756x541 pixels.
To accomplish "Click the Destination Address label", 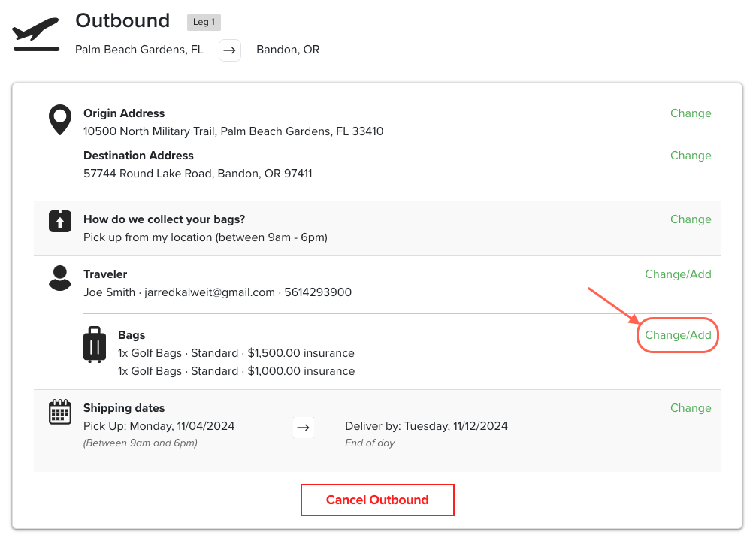I will point(138,156).
